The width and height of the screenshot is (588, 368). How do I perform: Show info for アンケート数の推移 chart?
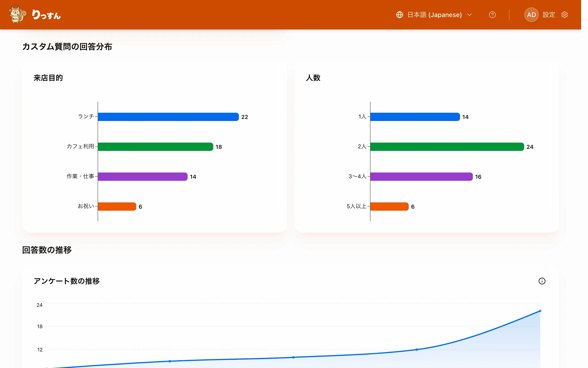[x=542, y=281]
